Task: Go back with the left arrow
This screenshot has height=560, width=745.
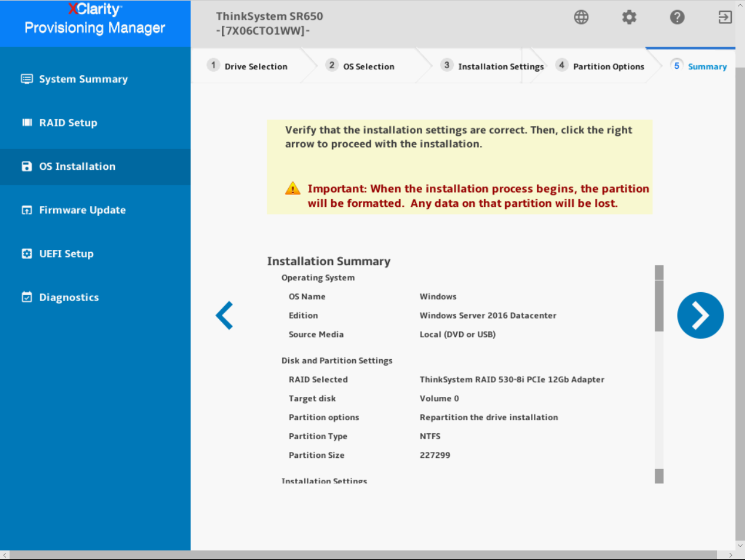Action: coord(224,316)
